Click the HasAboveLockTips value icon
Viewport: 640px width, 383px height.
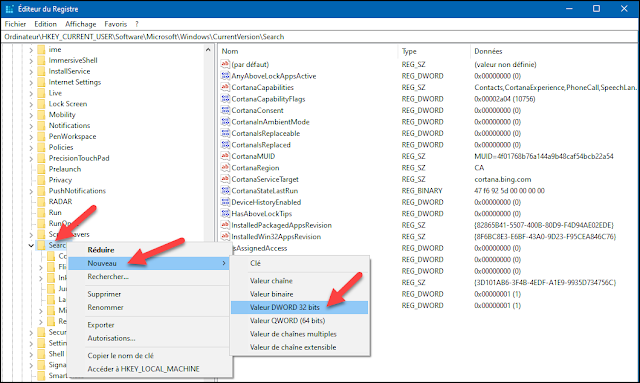225,213
